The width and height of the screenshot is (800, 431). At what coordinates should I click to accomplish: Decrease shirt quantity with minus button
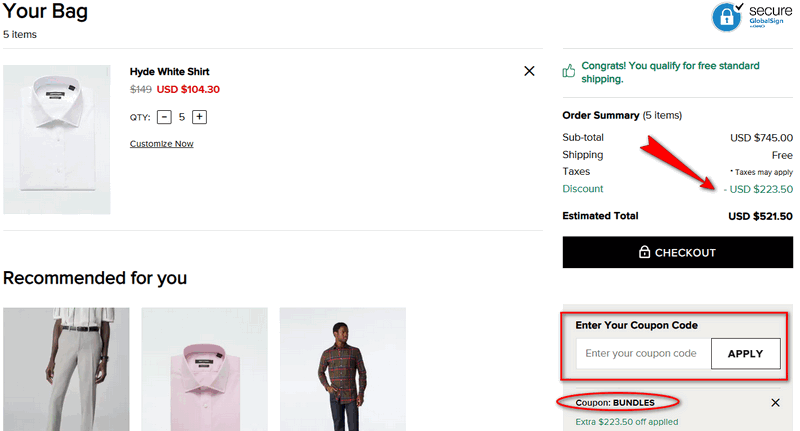[x=164, y=117]
